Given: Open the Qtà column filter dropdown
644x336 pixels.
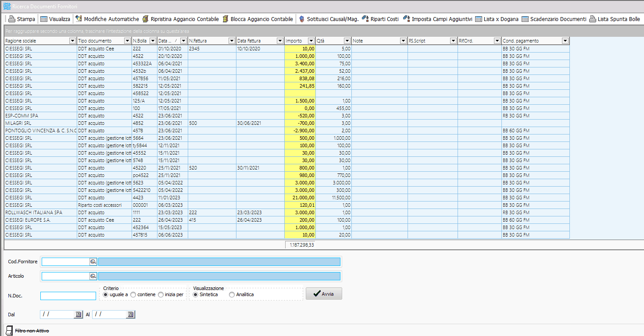Looking at the screenshot, I should 347,41.
